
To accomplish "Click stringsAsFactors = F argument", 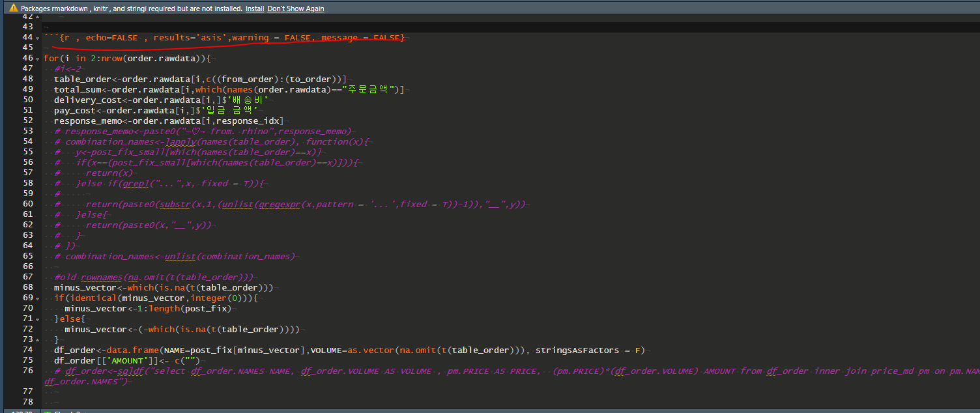I will point(586,350).
